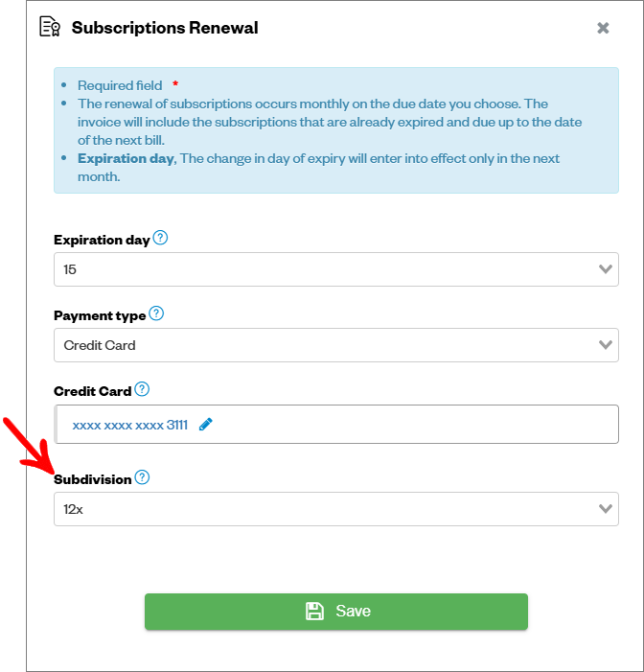The height and width of the screenshot is (672, 644).
Task: Click the Credit Card field label
Action: coord(93,391)
